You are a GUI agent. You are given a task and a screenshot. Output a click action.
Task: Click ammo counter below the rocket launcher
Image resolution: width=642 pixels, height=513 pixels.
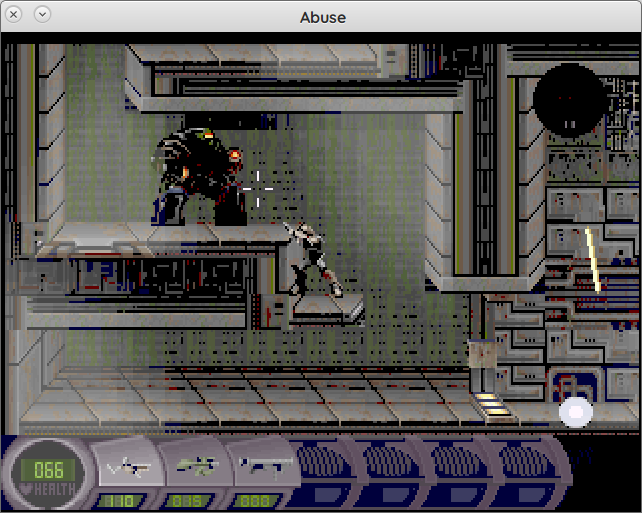(257, 501)
